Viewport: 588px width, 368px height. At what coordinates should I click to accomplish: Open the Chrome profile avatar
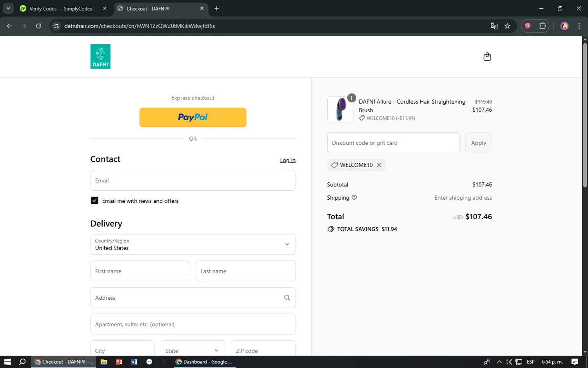pos(564,26)
